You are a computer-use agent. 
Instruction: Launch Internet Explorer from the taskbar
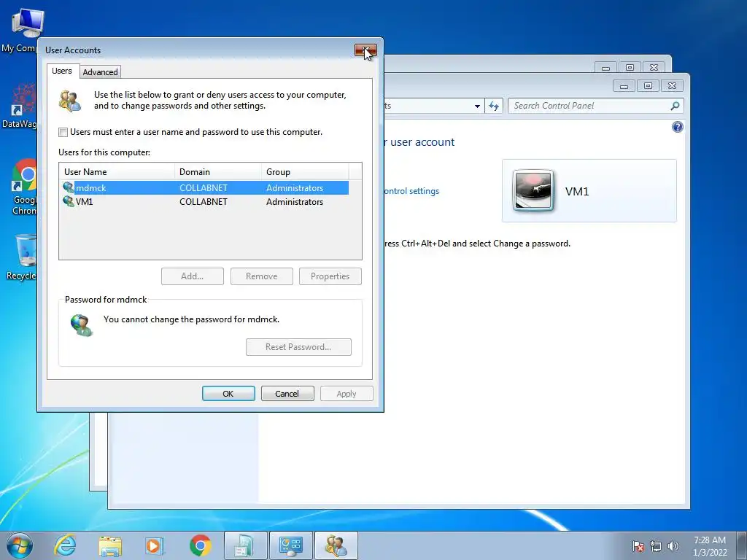(x=65, y=545)
